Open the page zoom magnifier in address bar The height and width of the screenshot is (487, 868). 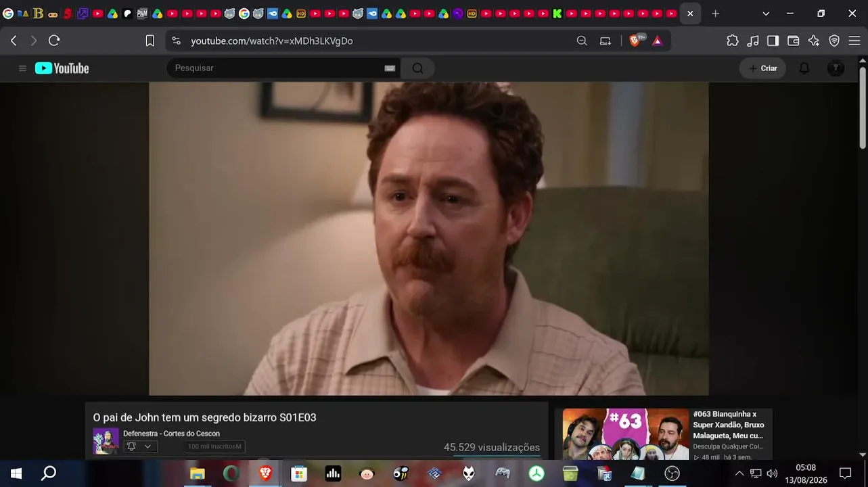coord(582,41)
